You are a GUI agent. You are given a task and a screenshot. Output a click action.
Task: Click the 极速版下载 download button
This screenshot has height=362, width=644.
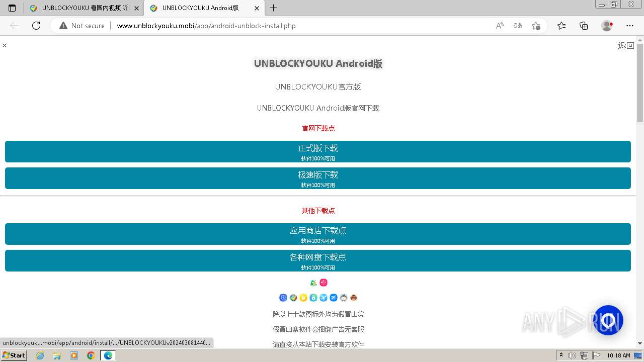pos(318,178)
